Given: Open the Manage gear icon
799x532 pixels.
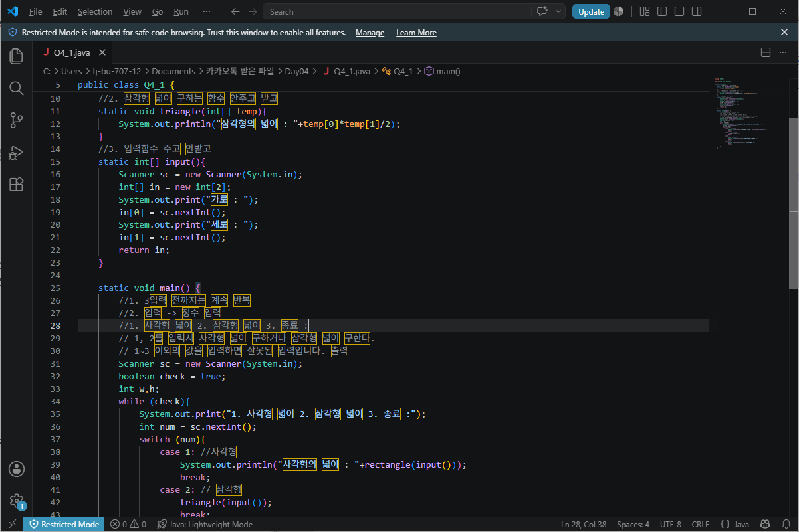Looking at the screenshot, I should 16,501.
